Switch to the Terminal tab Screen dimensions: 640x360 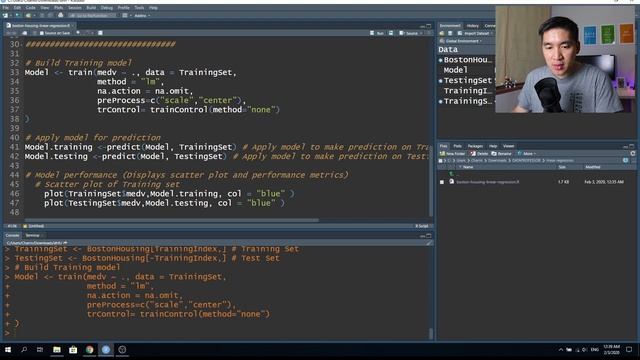[x=33, y=236]
